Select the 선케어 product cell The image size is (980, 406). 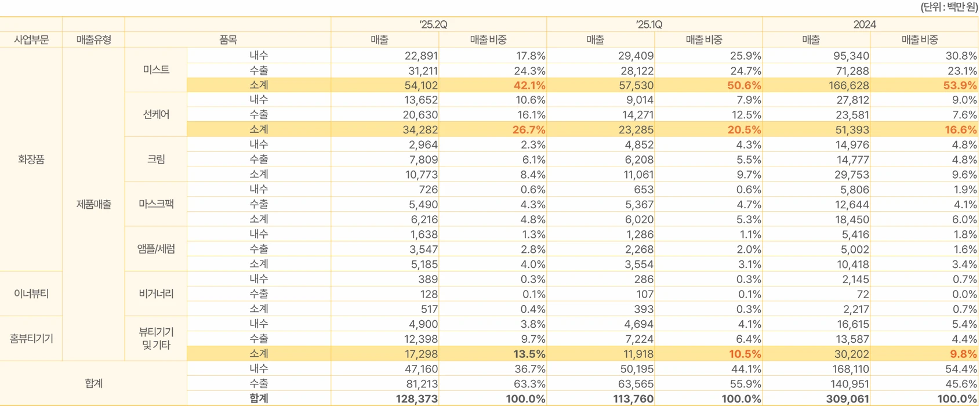[x=156, y=114]
